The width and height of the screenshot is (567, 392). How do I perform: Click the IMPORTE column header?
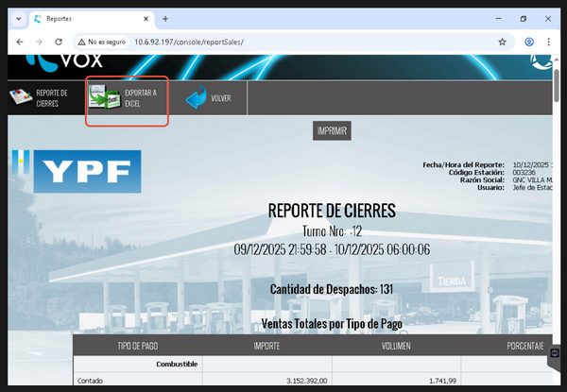pos(266,346)
